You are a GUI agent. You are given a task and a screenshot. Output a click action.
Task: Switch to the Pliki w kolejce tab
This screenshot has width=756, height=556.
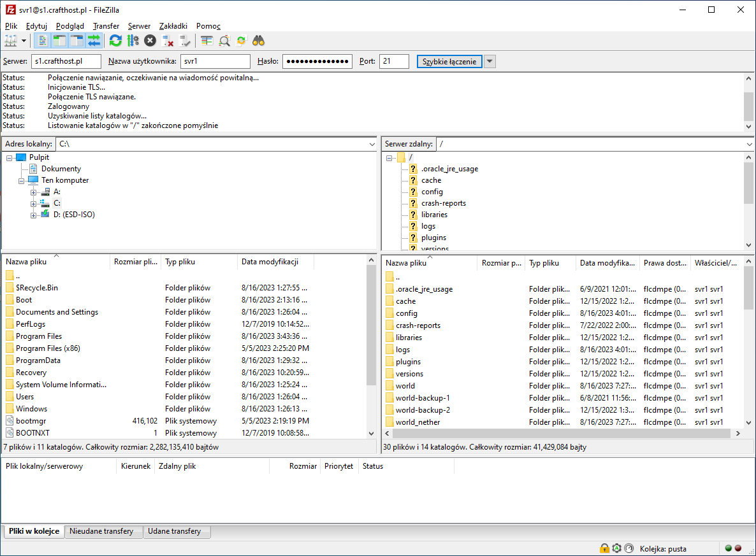click(x=34, y=531)
